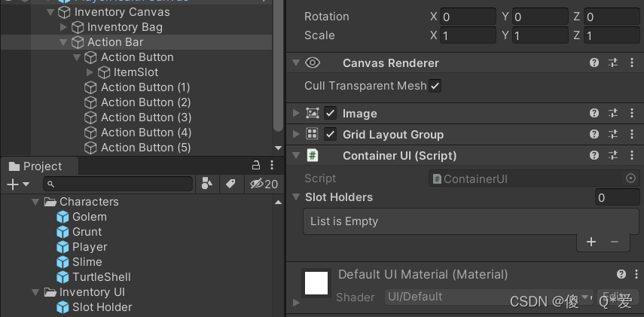644x317 pixels.
Task: Collapse the Inventory UI folder
Action: pyautogui.click(x=36, y=292)
